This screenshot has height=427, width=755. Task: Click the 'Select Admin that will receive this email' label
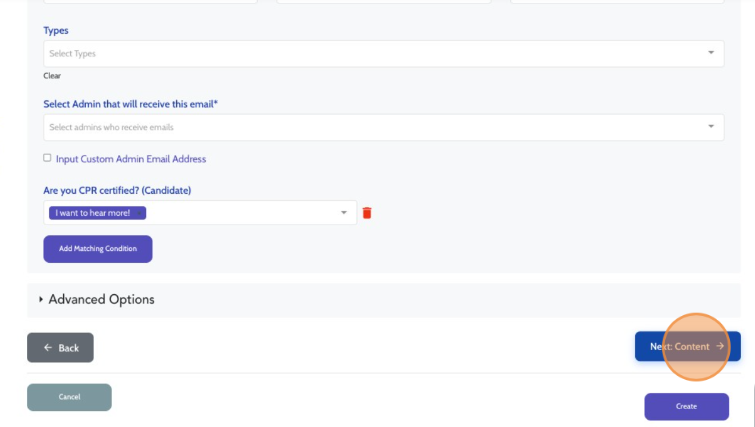130,104
